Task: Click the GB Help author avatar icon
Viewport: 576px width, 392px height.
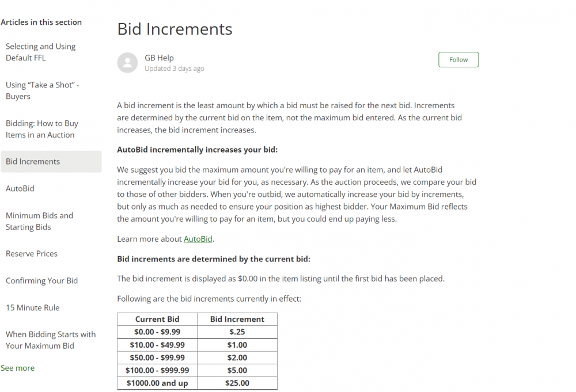Action: (127, 62)
